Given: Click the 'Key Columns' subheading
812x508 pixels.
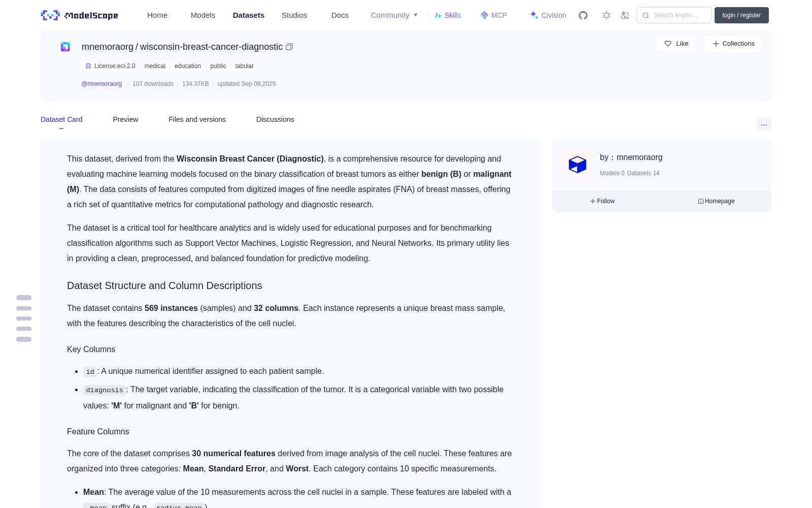Looking at the screenshot, I should click(91, 349).
